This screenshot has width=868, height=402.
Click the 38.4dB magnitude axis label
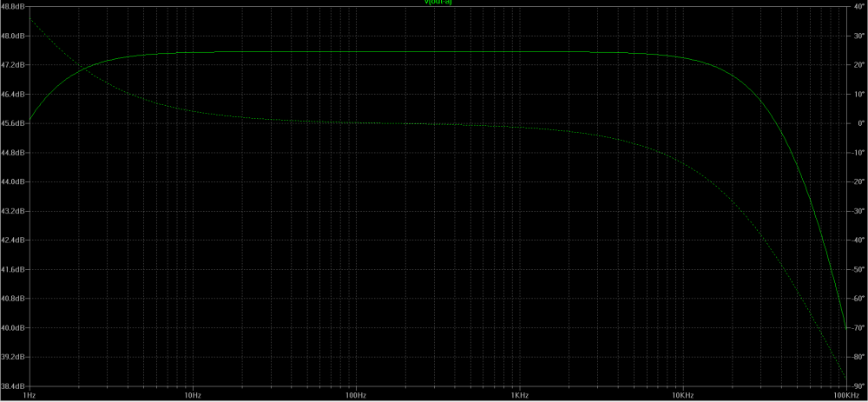click(x=14, y=386)
